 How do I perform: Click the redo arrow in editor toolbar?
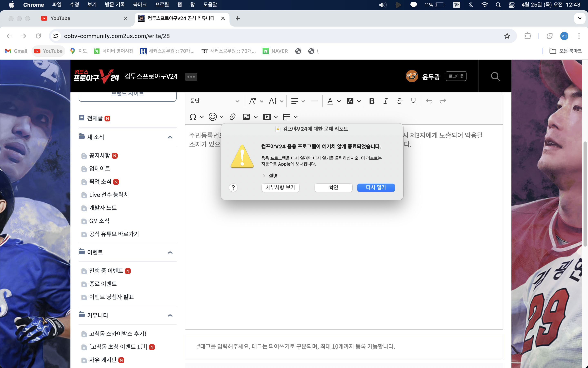pos(443,101)
